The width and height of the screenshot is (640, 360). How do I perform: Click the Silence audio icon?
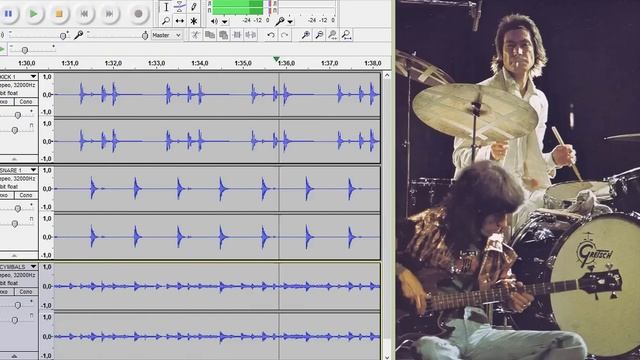click(251, 35)
